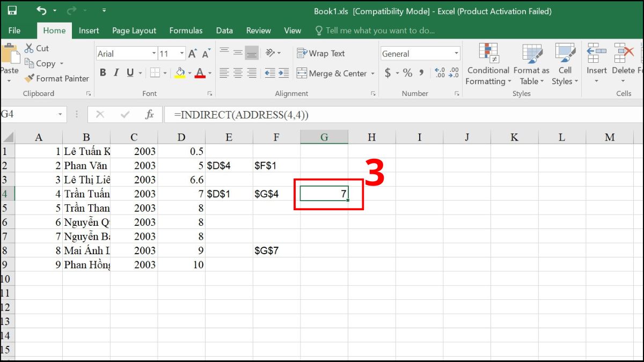Open the Data ribbon tab
Screen dimensions: 644x362
pos(224,31)
